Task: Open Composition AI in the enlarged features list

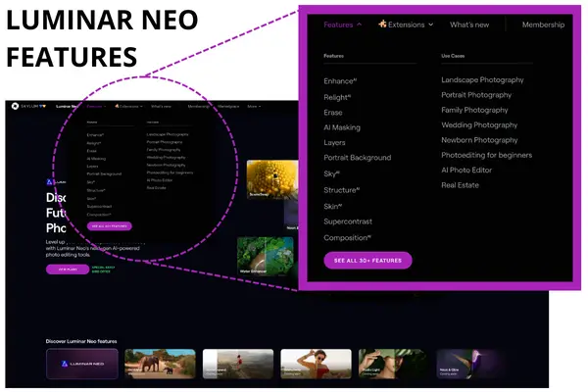Action: pos(347,238)
